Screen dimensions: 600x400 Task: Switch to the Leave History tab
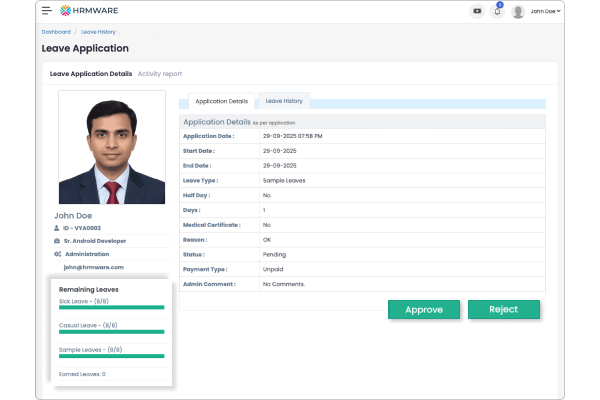pyautogui.click(x=284, y=101)
